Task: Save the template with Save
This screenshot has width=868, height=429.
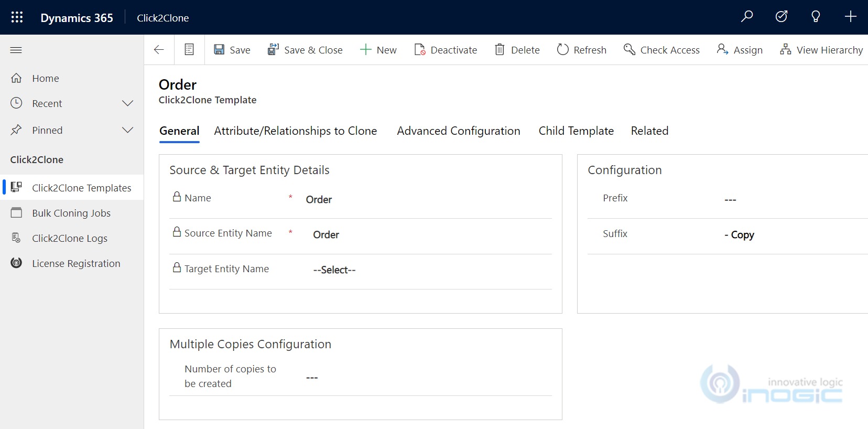Action: tap(232, 50)
